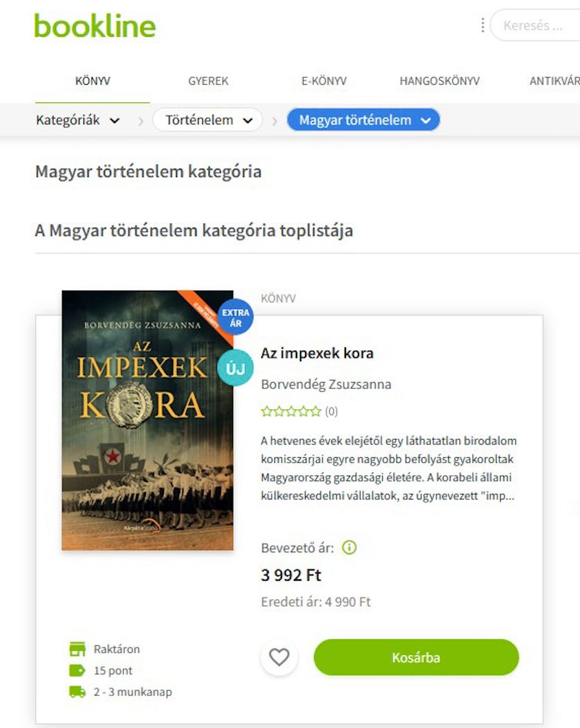Click the delivery truck icon
This screenshot has height=728, width=580.
pyautogui.click(x=78, y=692)
